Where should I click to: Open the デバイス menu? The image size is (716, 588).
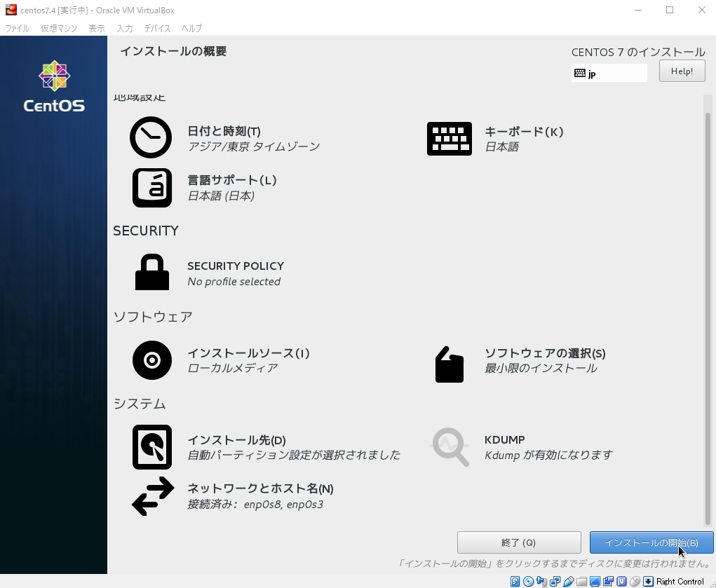157,28
